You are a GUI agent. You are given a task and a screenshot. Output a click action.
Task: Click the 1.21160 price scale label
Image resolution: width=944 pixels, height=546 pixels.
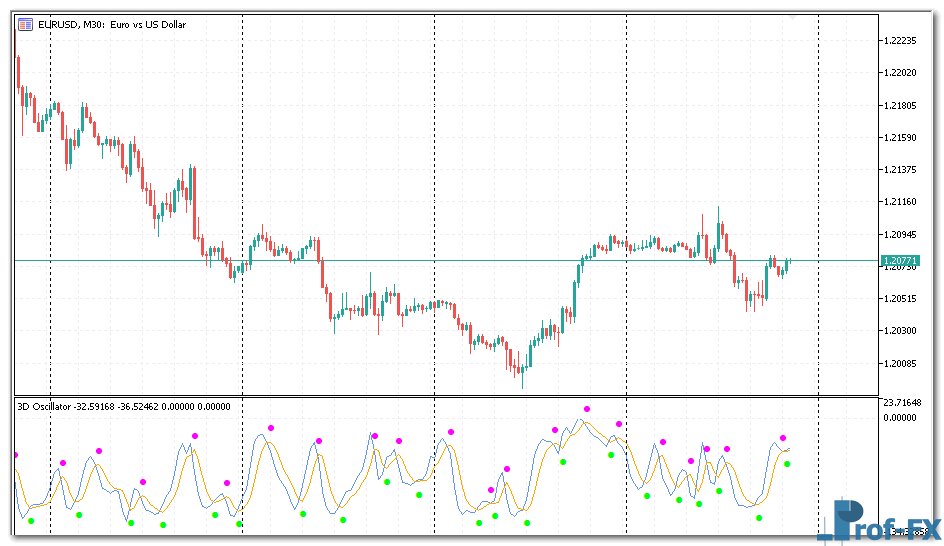click(902, 202)
